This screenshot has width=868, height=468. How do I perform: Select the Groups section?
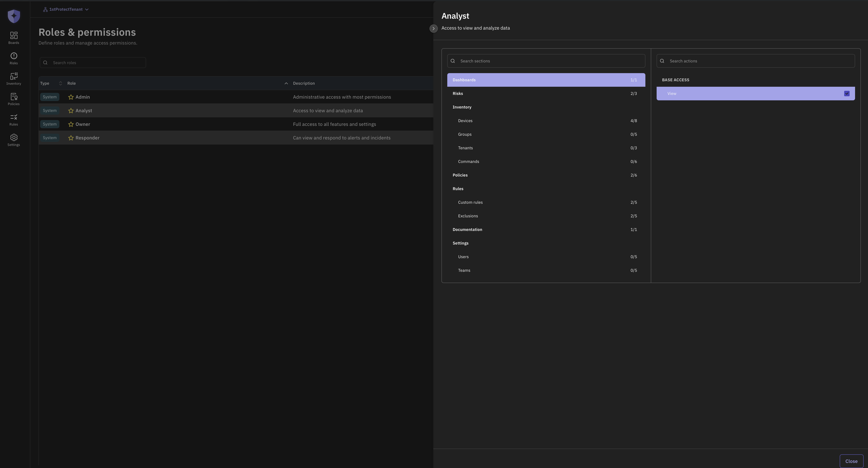[x=546, y=134]
